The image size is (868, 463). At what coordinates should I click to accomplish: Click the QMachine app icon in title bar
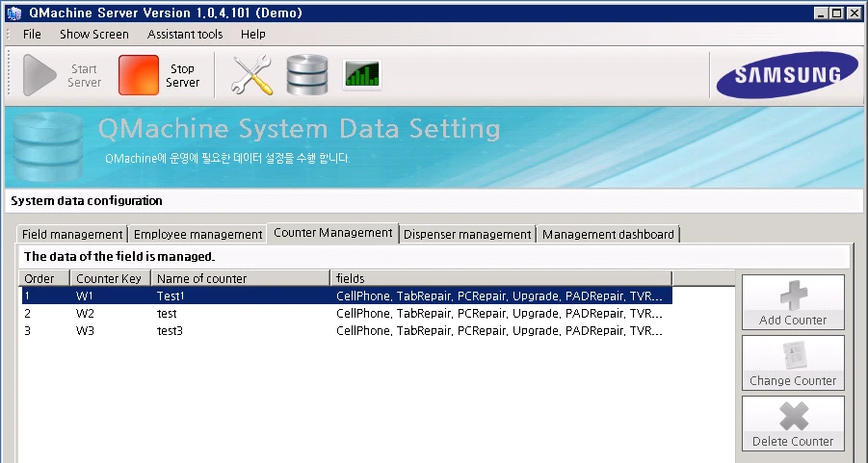coord(13,13)
